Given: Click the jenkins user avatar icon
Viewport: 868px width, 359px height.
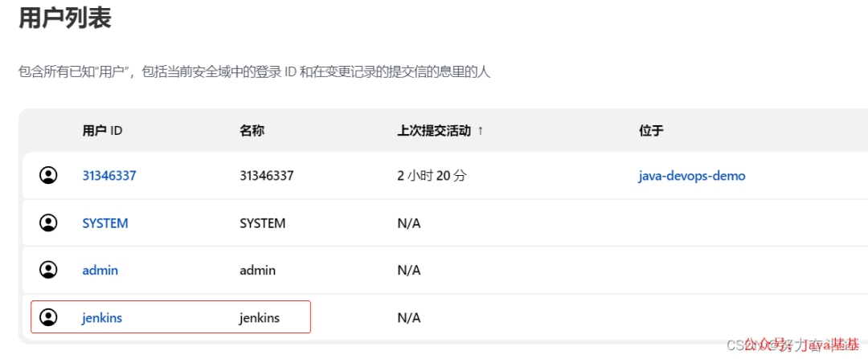Looking at the screenshot, I should click(x=49, y=317).
